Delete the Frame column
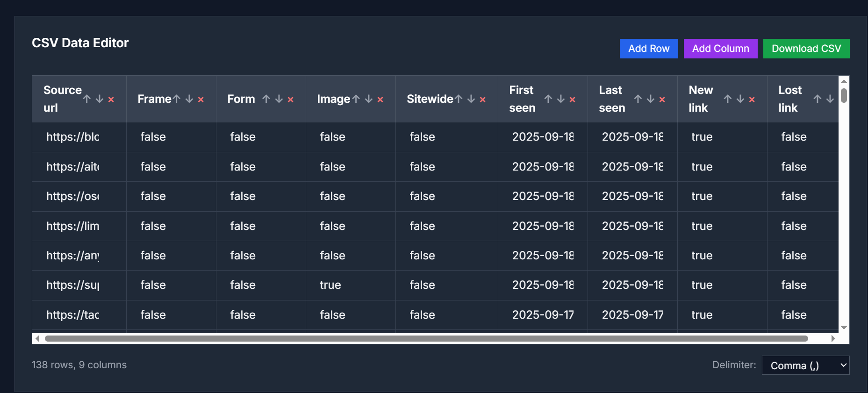Screen dimensions: 868x393 201,99
